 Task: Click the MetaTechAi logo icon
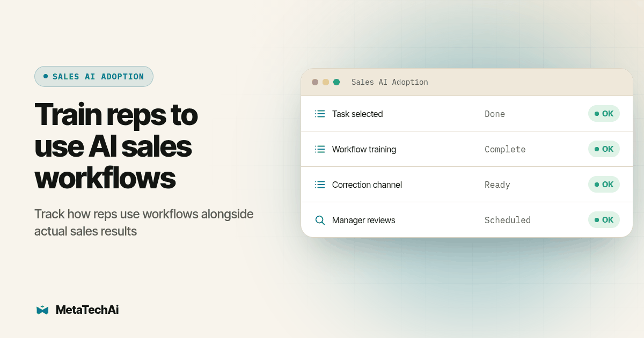[42, 310]
